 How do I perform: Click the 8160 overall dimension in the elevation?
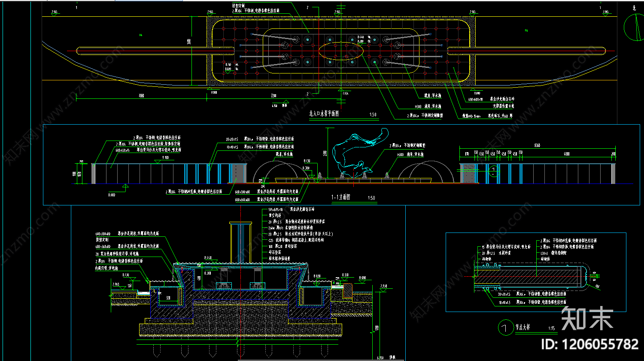pos(537,145)
